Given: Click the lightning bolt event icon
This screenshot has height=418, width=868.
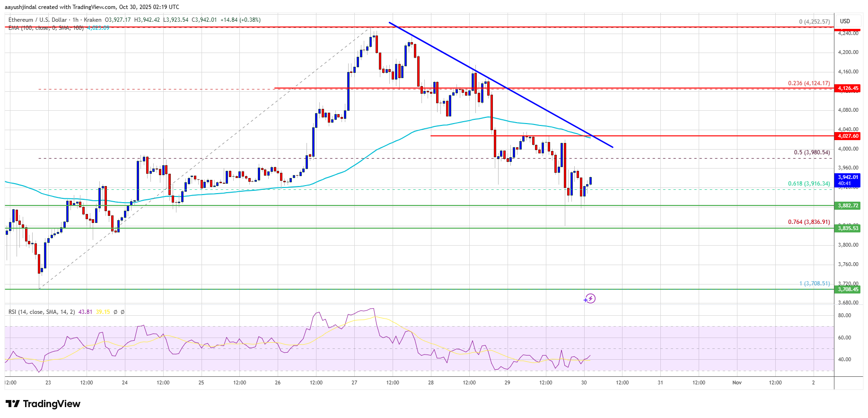Looking at the screenshot, I should (x=589, y=298).
